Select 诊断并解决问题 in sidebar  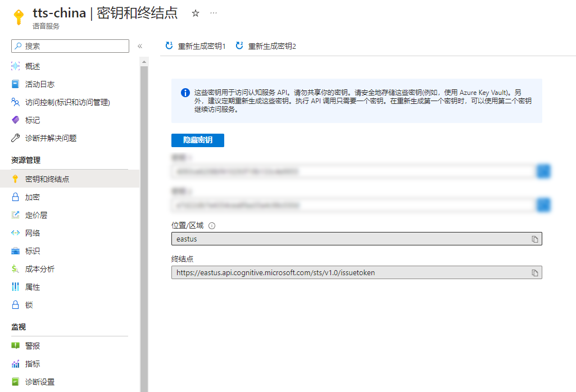(x=51, y=138)
